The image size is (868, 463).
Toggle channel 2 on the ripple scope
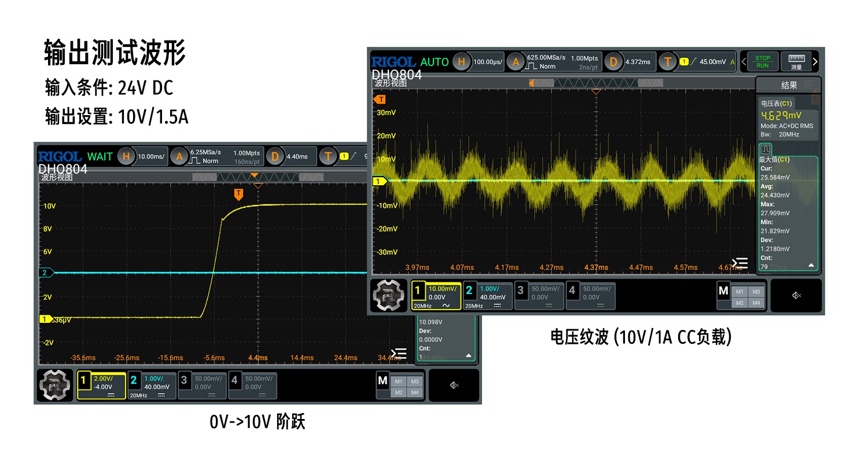487,296
